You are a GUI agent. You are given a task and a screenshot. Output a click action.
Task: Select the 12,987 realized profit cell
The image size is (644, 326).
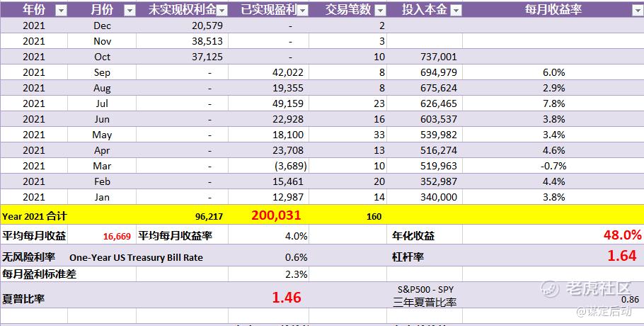point(269,197)
